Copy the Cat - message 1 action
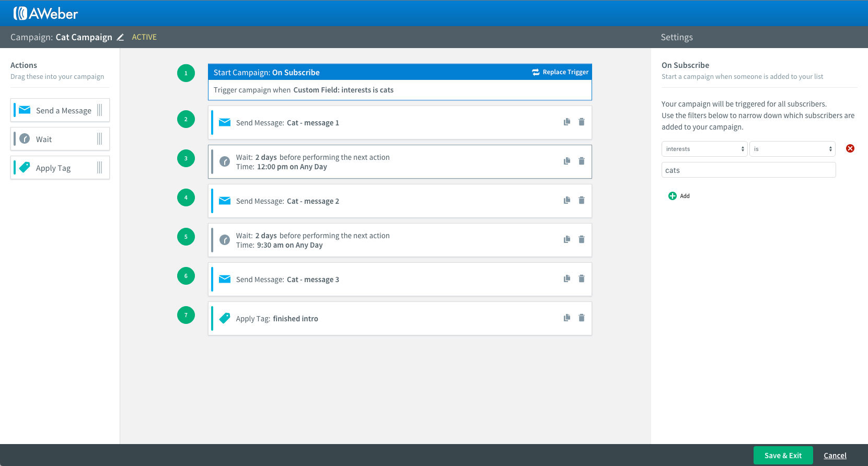The width and height of the screenshot is (868, 466). click(567, 122)
